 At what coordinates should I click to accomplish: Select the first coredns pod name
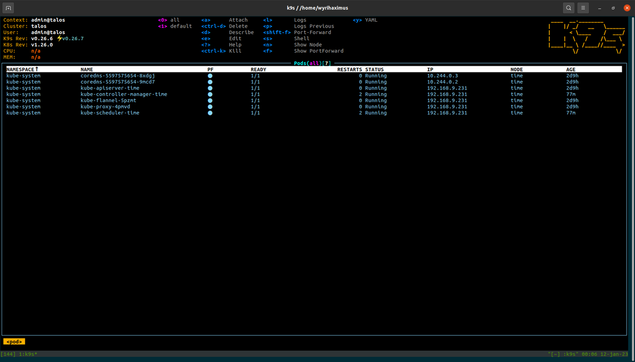click(x=117, y=76)
